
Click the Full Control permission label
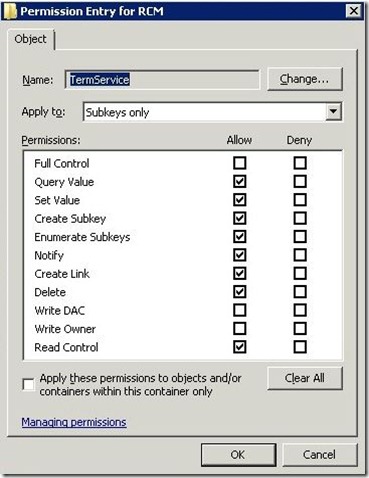click(62, 163)
